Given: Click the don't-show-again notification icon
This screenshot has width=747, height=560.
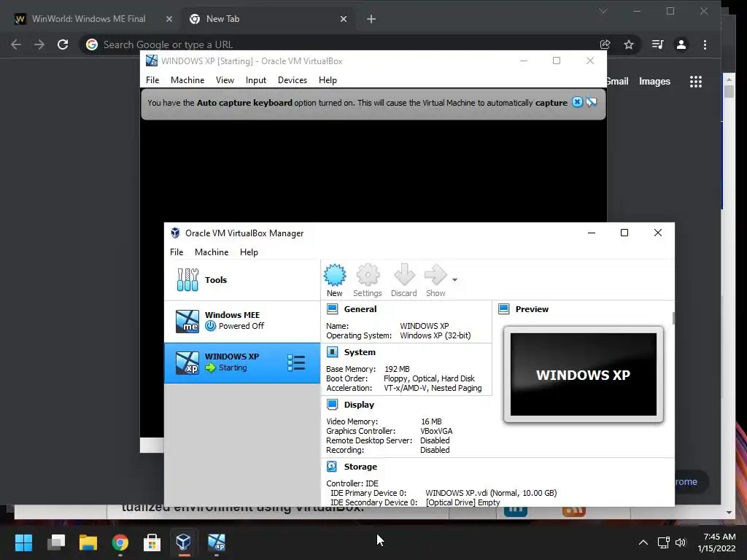Looking at the screenshot, I should [x=591, y=102].
